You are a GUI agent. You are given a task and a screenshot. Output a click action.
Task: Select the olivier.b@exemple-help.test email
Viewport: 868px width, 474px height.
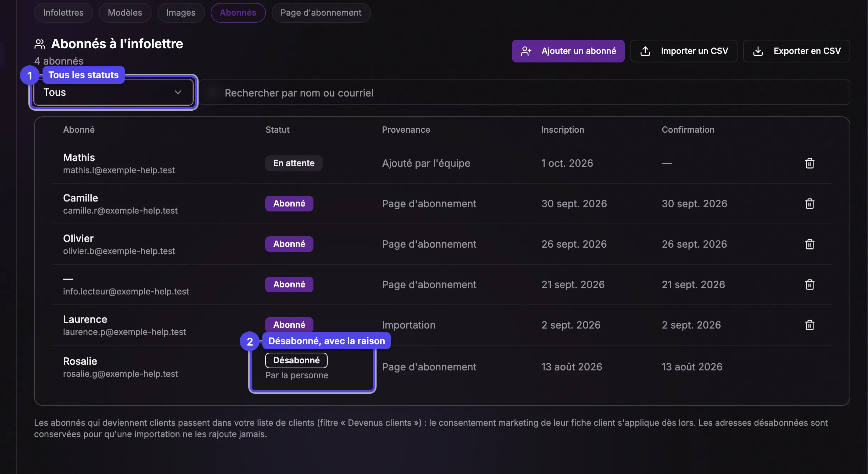pyautogui.click(x=119, y=251)
